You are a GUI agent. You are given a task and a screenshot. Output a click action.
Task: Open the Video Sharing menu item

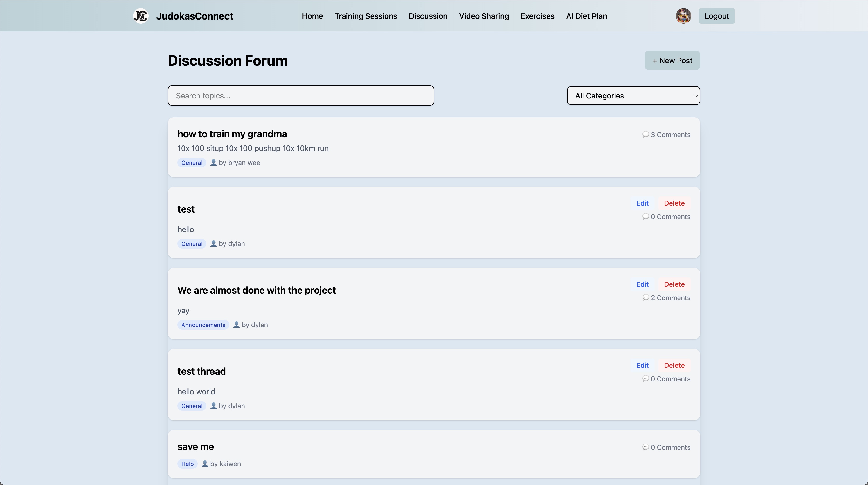tap(483, 16)
